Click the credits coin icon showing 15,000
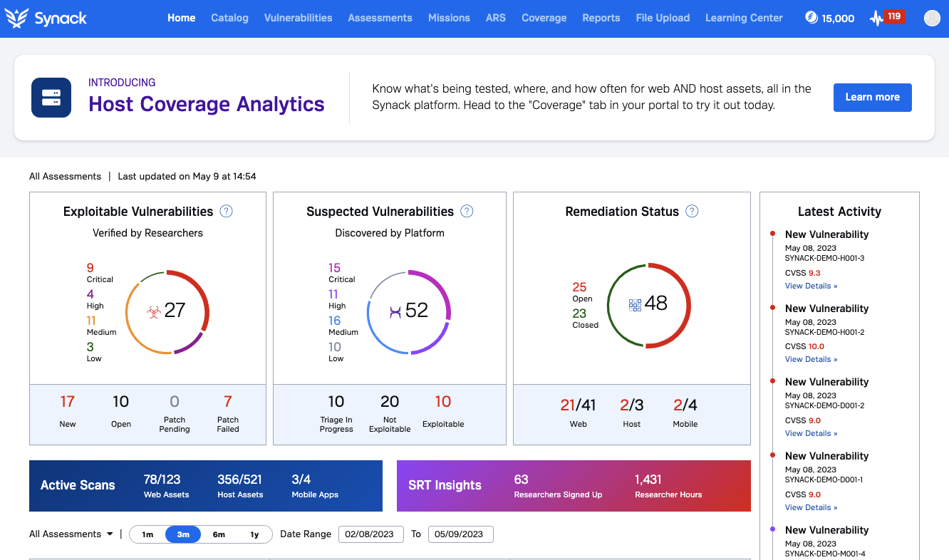Image resolution: width=949 pixels, height=560 pixels. tap(811, 18)
